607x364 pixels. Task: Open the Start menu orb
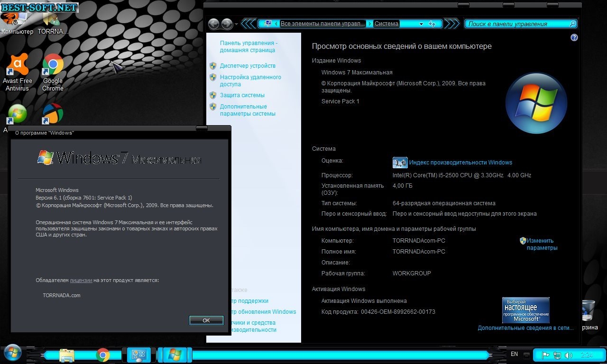13,354
